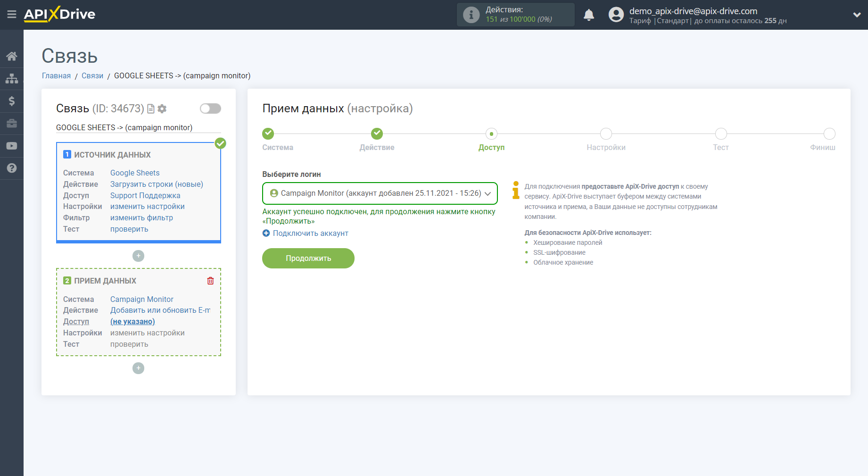
Task: Click the Подключить аккаунт link
Action: click(311, 233)
